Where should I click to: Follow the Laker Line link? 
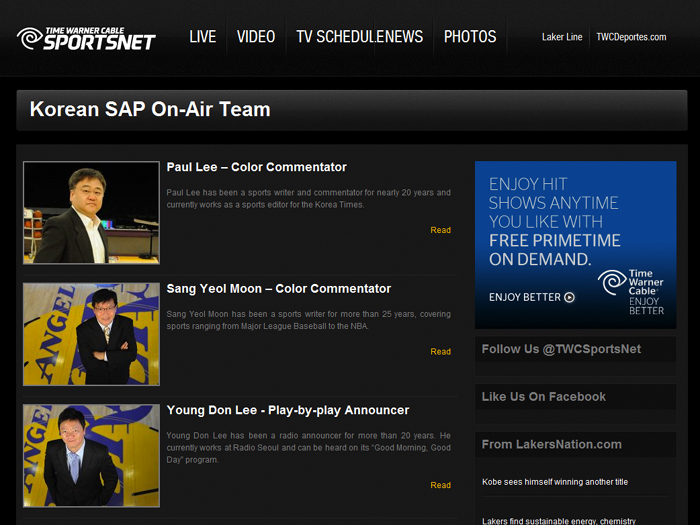[562, 37]
